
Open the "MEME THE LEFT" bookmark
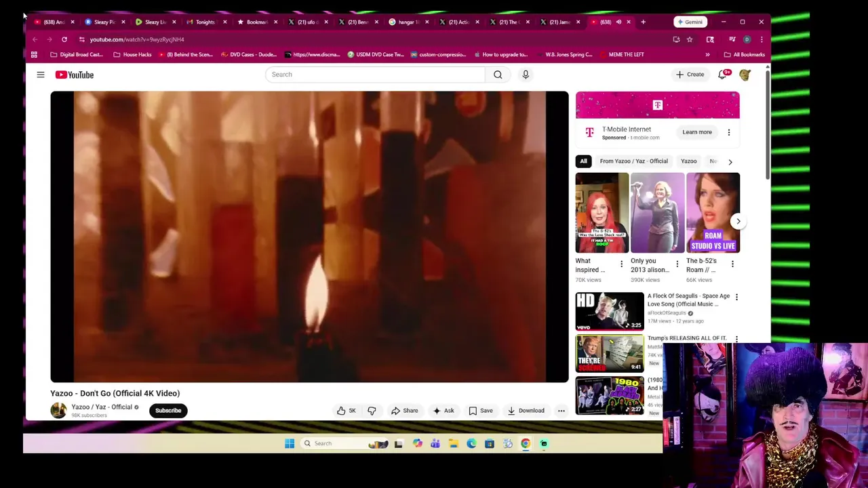tap(620, 54)
